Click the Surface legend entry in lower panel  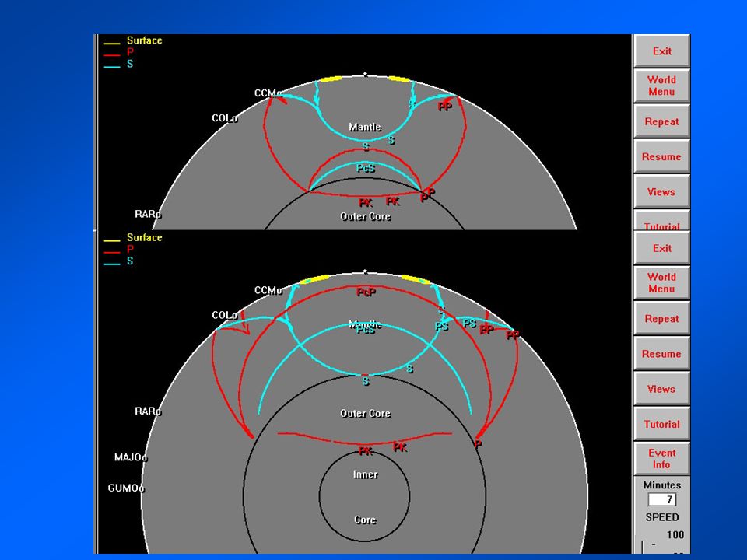pos(145,238)
